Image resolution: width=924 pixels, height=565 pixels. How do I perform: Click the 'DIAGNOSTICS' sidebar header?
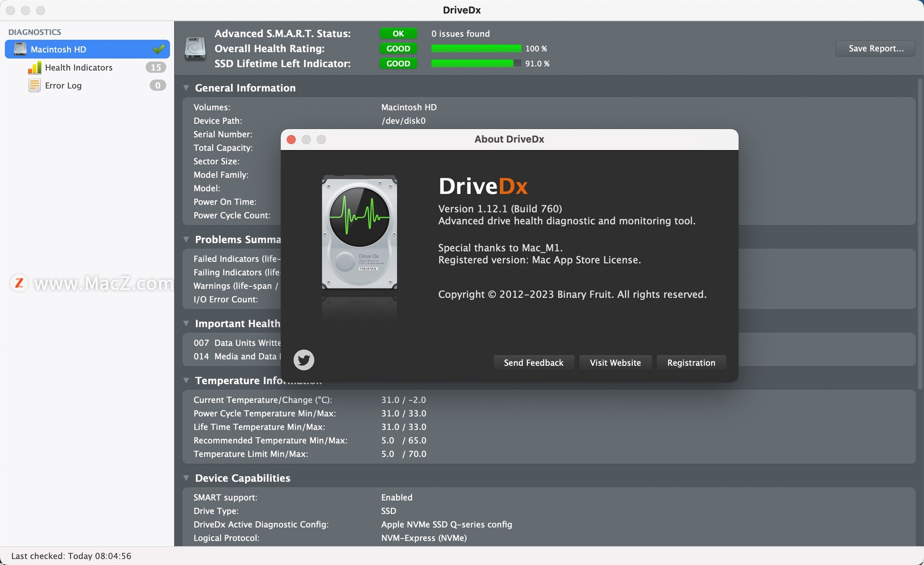pos(35,32)
